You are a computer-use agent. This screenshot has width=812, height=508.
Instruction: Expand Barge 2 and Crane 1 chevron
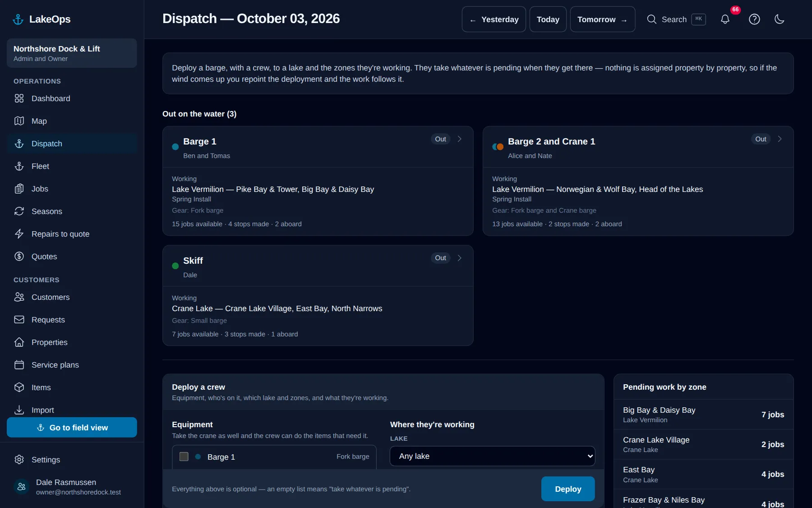point(780,139)
